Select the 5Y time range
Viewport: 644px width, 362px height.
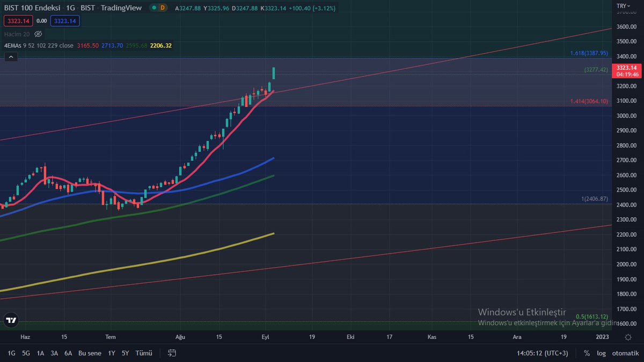[x=125, y=353]
